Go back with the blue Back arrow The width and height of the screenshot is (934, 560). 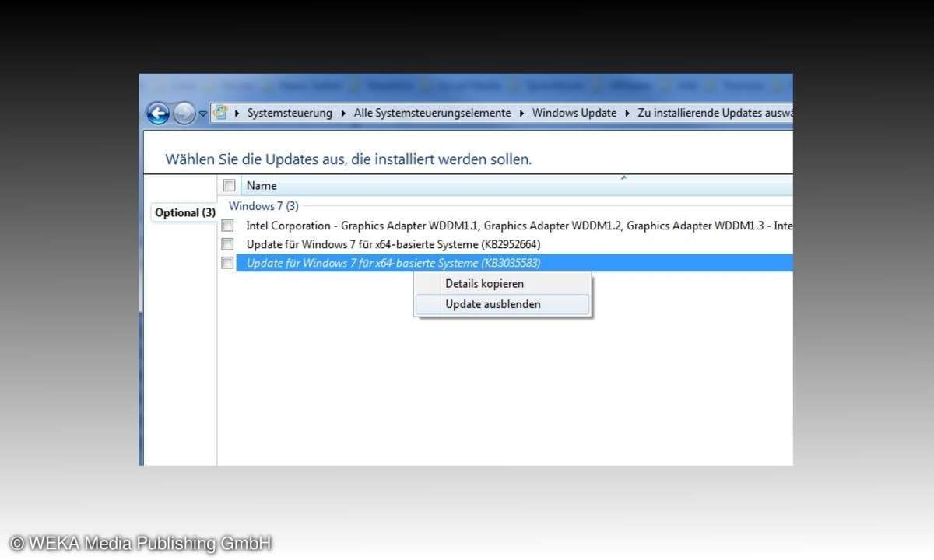pyautogui.click(x=158, y=114)
